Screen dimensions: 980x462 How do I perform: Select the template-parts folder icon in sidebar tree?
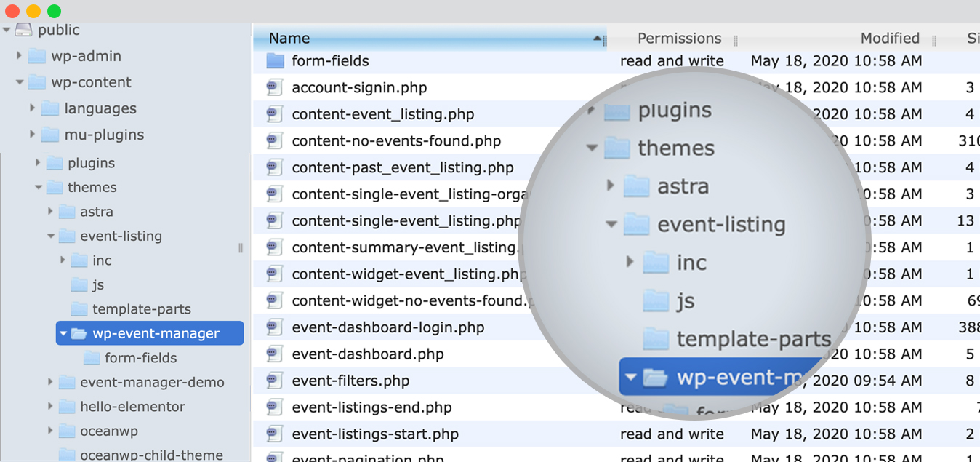tap(79, 309)
